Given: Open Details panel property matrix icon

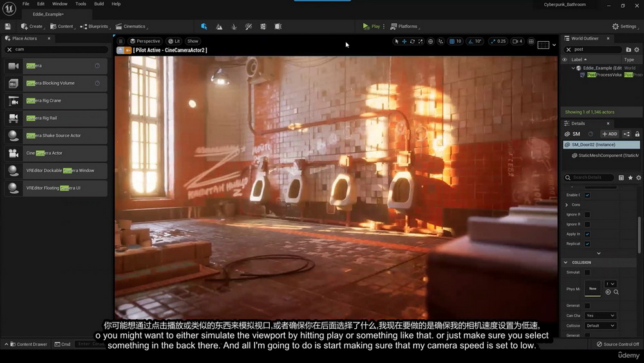Looking at the screenshot, I should 621,177.
